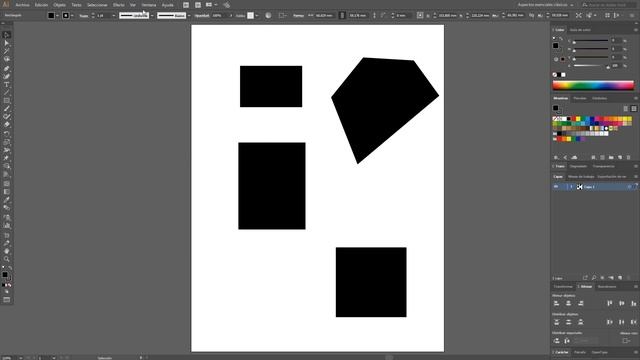Swap fill and stroke in toolbar
The image size is (640, 360).
pos(10,268)
